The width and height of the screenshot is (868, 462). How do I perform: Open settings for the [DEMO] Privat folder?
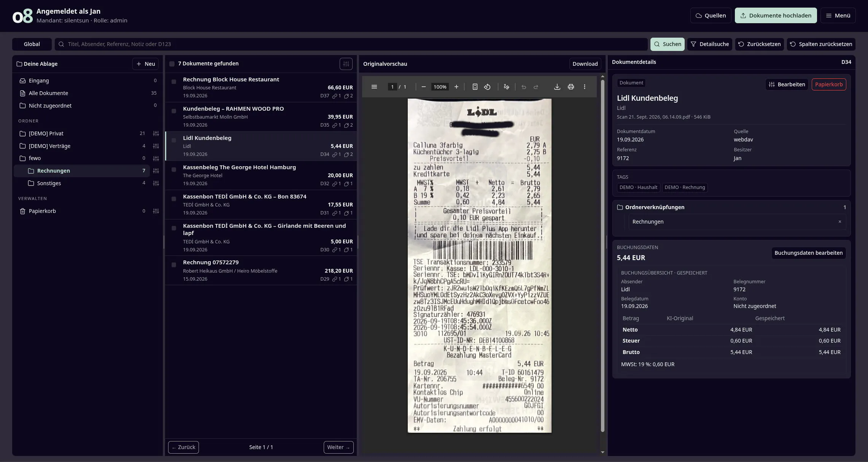tap(156, 133)
